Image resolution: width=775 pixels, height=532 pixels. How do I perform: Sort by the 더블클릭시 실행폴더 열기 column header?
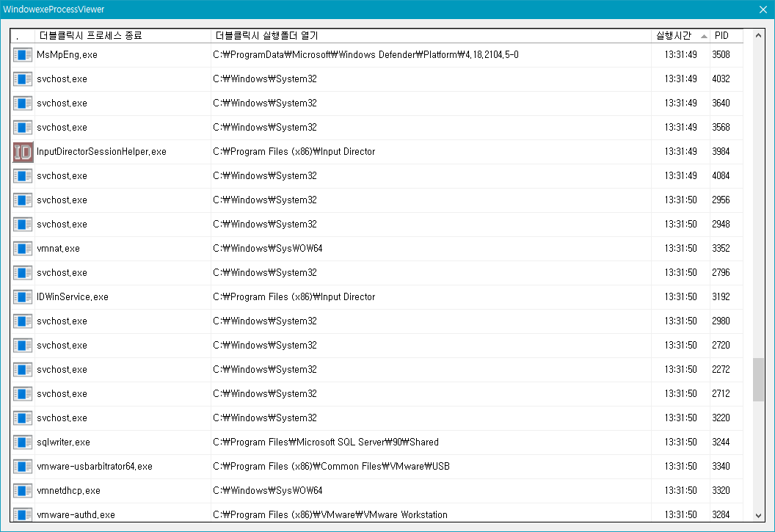(431, 35)
